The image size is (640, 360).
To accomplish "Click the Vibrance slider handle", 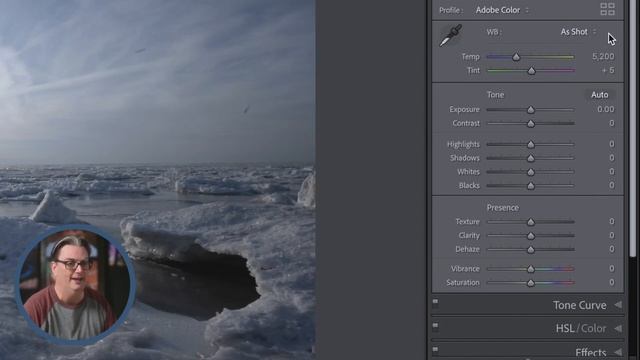I will coord(531,269).
